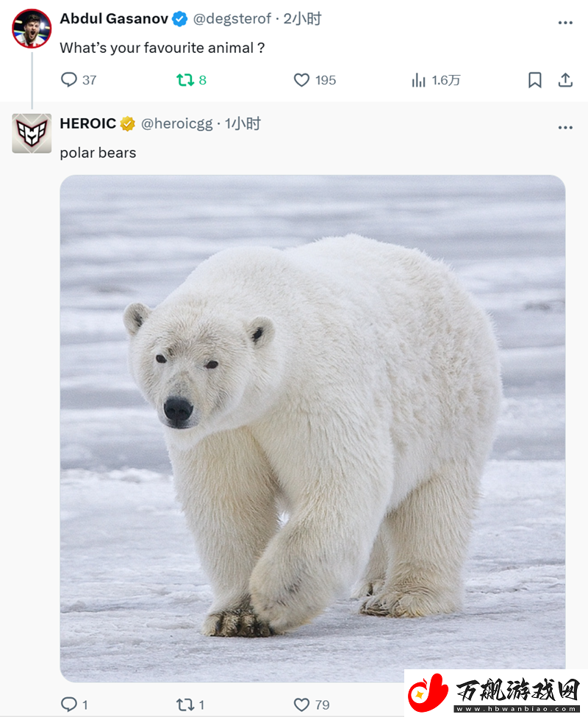View analytics showing 1.6万 views
Screen dimensions: 588x717
tap(436, 80)
